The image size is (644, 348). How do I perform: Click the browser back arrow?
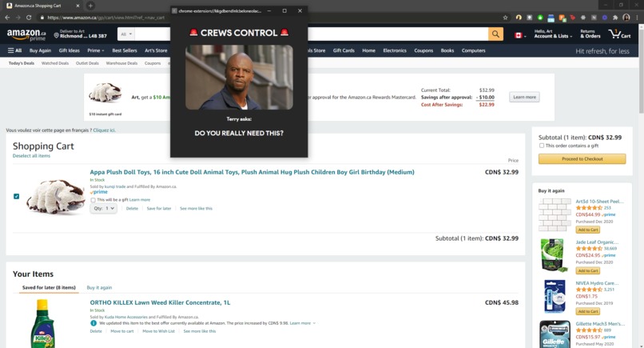pos(7,18)
